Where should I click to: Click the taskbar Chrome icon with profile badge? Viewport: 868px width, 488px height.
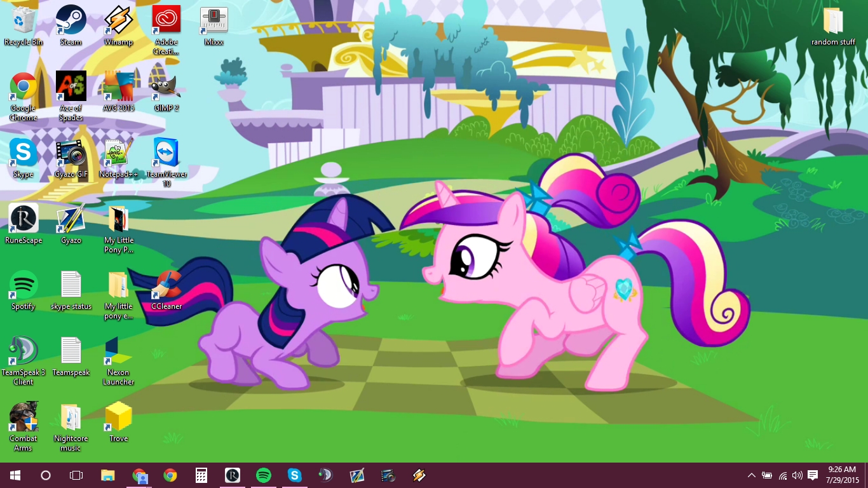(x=139, y=475)
